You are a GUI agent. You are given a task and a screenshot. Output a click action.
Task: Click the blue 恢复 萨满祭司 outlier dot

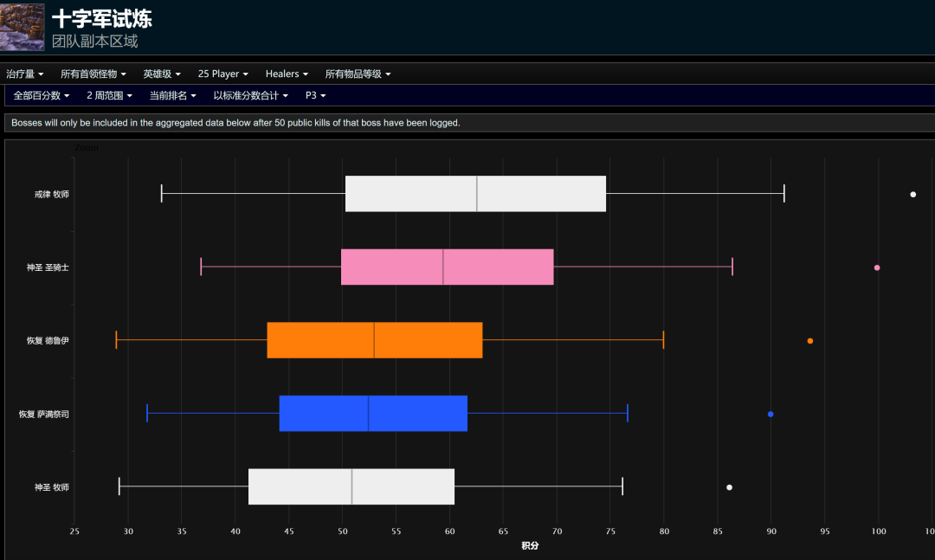[771, 414]
